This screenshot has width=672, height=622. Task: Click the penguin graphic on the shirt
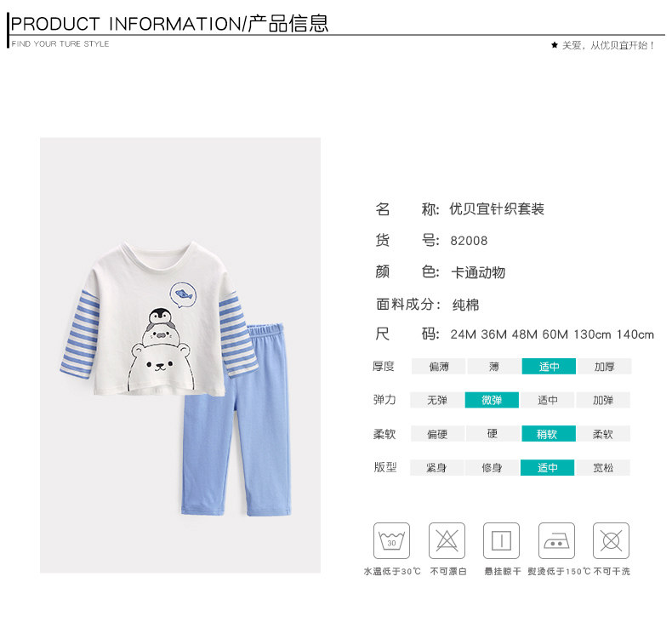(160, 316)
